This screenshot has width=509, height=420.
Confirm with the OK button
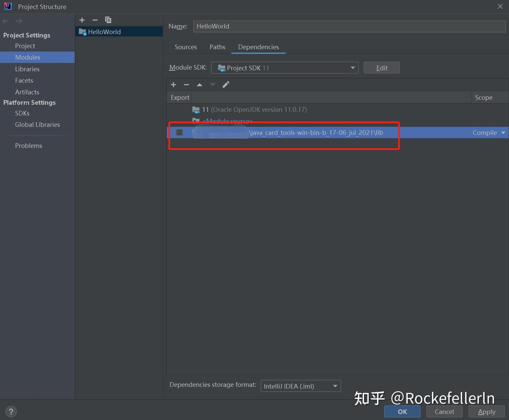coord(402,412)
